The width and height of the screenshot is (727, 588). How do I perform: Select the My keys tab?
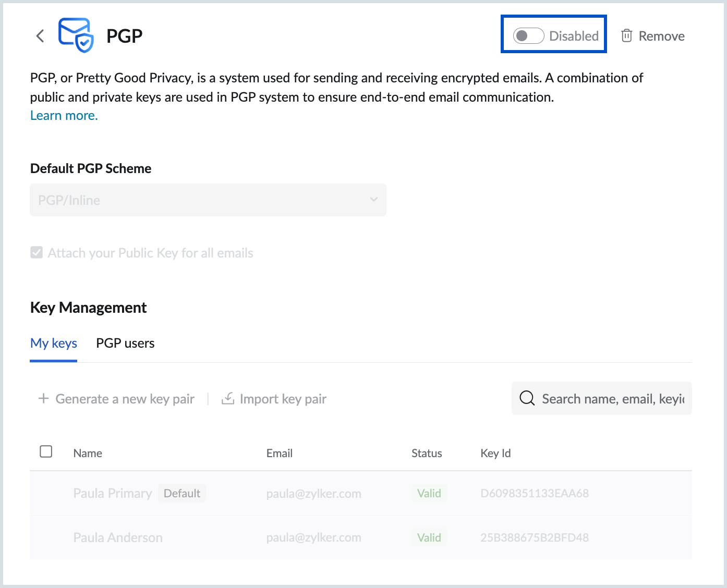tap(54, 344)
